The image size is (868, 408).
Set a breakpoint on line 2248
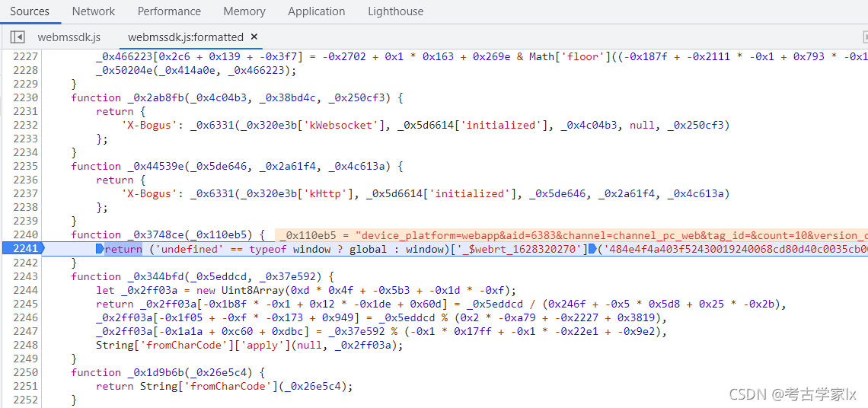25,345
